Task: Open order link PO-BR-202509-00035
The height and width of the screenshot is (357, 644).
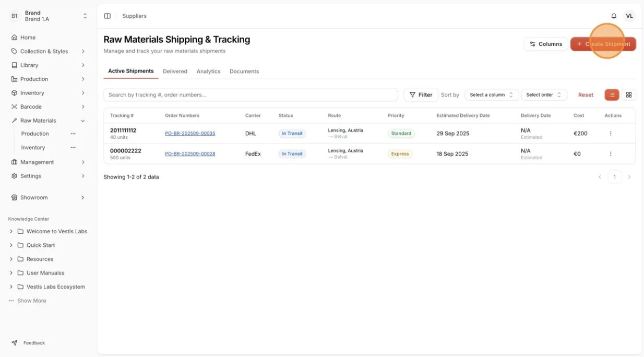Action: coord(190,134)
